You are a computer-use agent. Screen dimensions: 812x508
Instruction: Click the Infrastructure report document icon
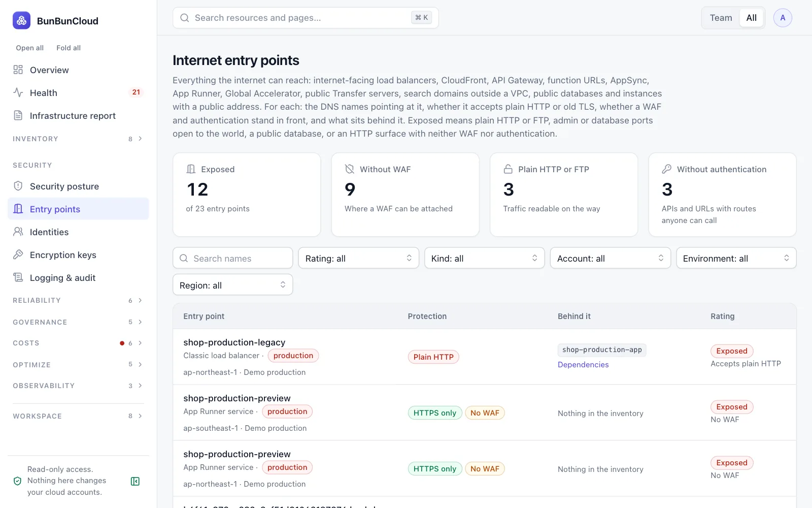18,115
